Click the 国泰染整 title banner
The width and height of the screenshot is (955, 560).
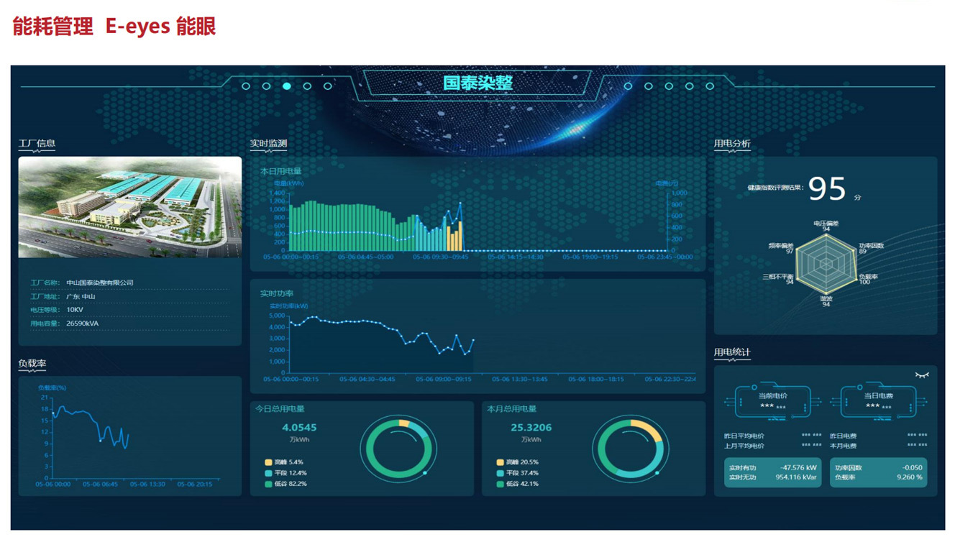pos(477,83)
